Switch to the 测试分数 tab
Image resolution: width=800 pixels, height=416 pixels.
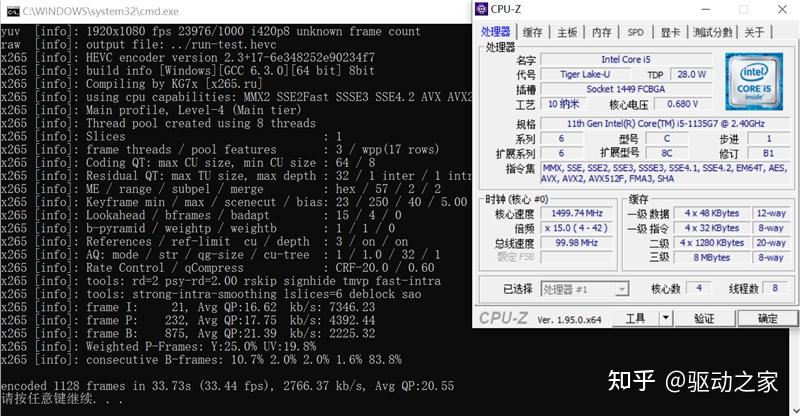pyautogui.click(x=713, y=33)
